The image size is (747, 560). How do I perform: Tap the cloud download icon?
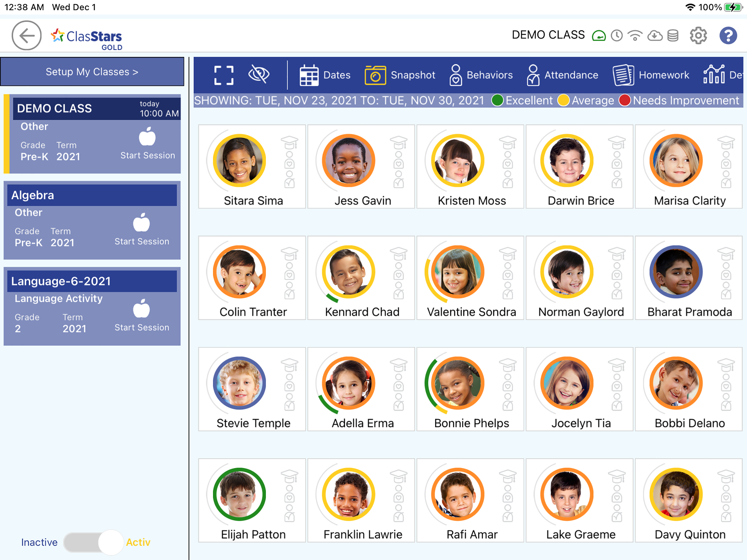click(x=655, y=36)
